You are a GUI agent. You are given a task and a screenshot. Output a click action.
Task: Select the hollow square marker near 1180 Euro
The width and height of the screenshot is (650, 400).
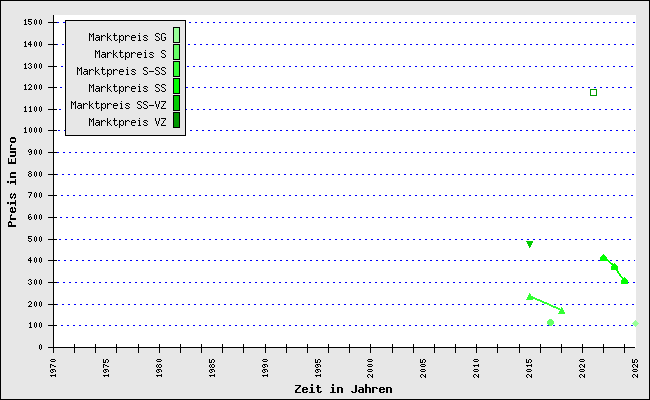(x=593, y=92)
